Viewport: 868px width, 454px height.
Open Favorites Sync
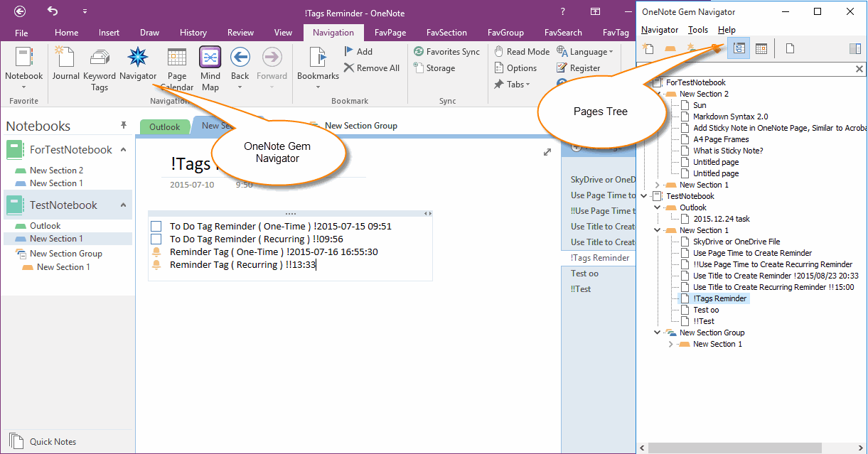(x=446, y=51)
